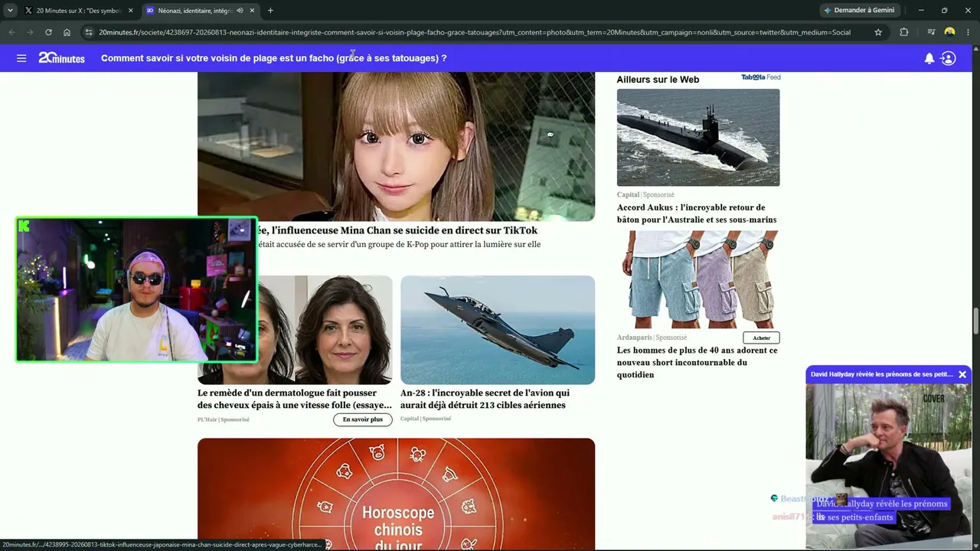
Task: Open the tab search dropdown arrow
Action: tap(10, 11)
